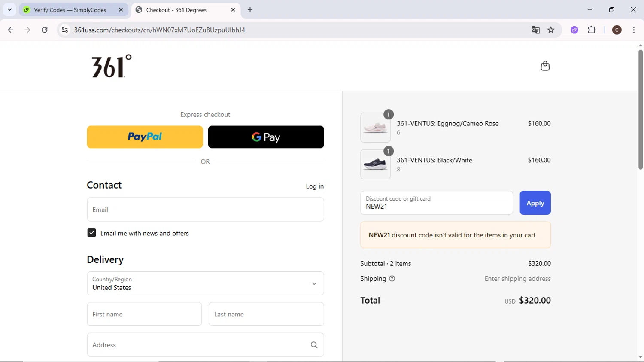Click the Enter shipping address text

click(x=517, y=279)
